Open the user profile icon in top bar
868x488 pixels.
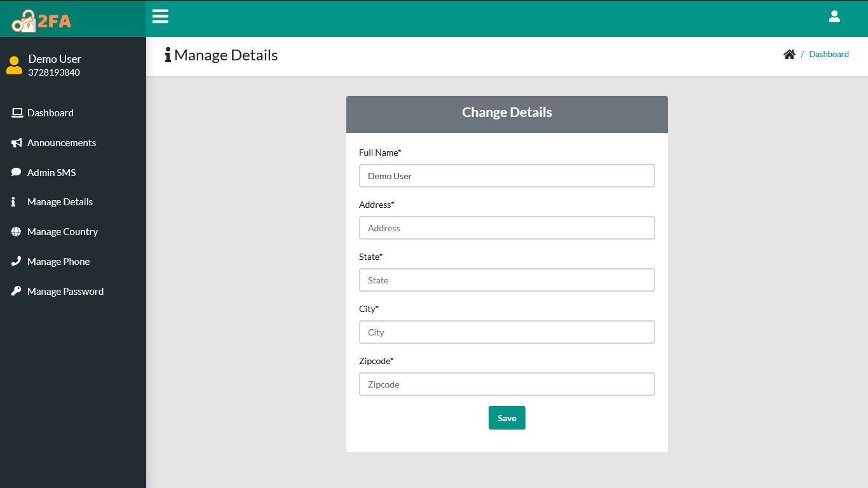pyautogui.click(x=834, y=17)
